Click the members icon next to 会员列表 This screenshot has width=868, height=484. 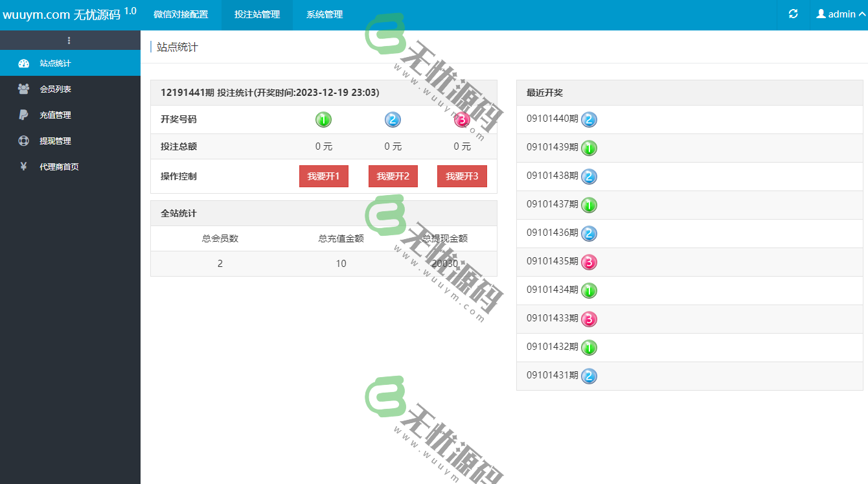click(x=25, y=89)
